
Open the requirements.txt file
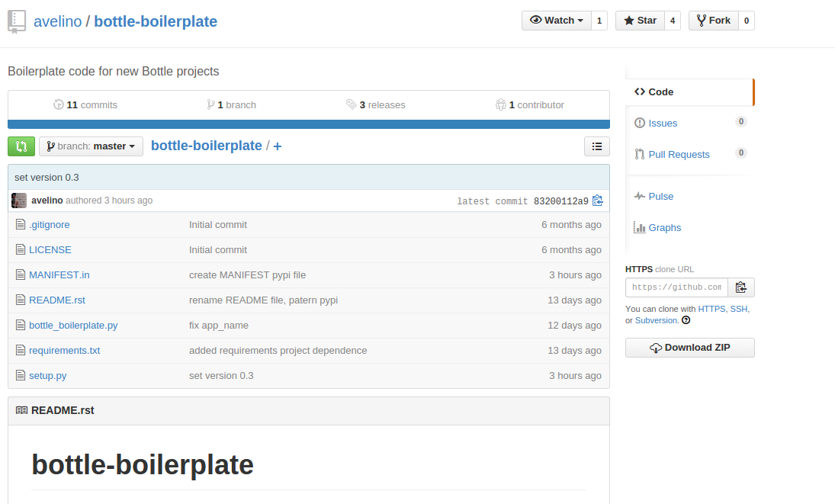[x=64, y=350]
